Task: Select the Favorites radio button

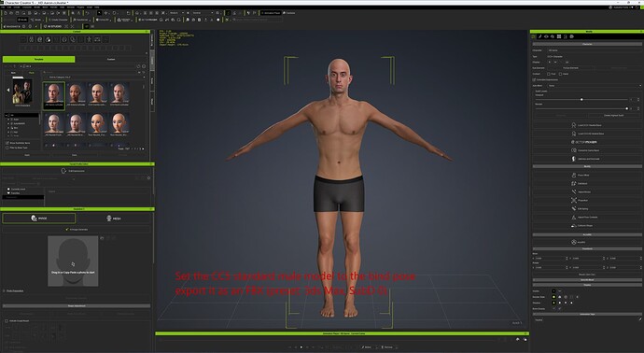Action: point(8,193)
